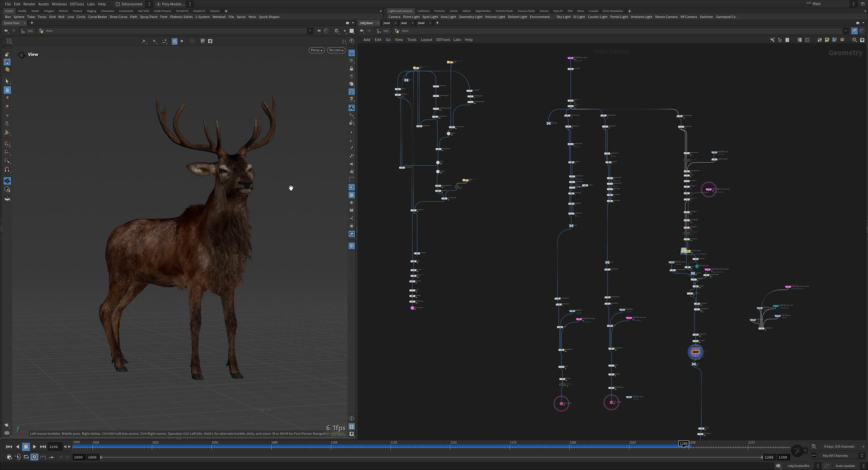Click the timeline at frame 1128
This screenshot has width=868, height=470.
tap(391, 446)
